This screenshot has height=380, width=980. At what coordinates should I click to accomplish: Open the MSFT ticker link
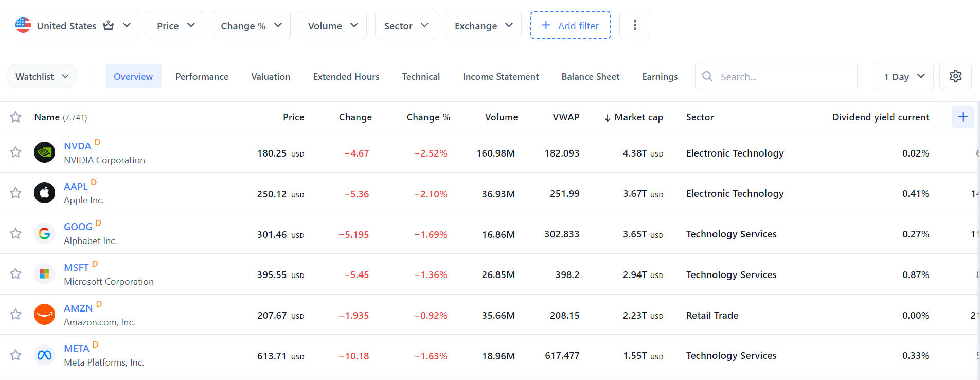point(76,268)
